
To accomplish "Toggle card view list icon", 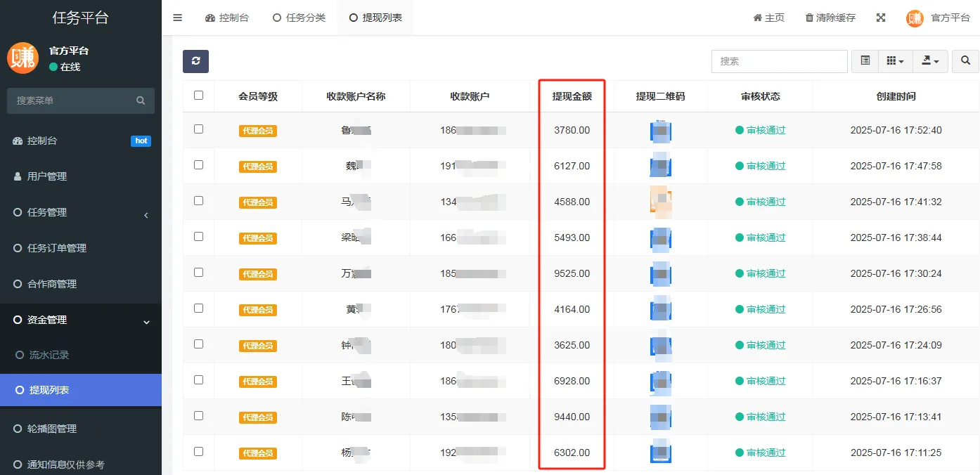I will coord(865,61).
